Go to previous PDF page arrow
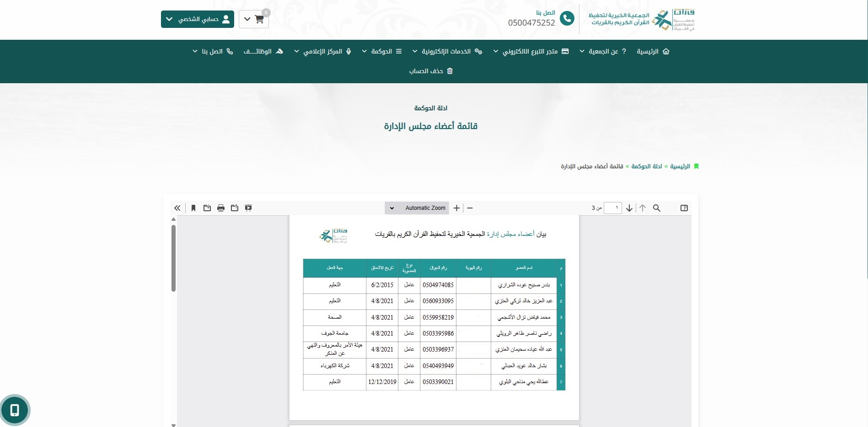 643,208
